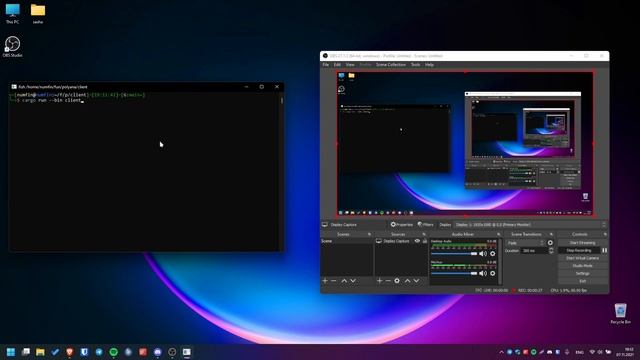Open Windows Start menu

[x=11, y=352]
